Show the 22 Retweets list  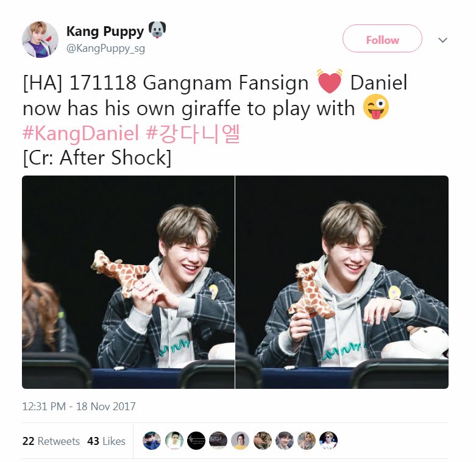pyautogui.click(x=51, y=441)
